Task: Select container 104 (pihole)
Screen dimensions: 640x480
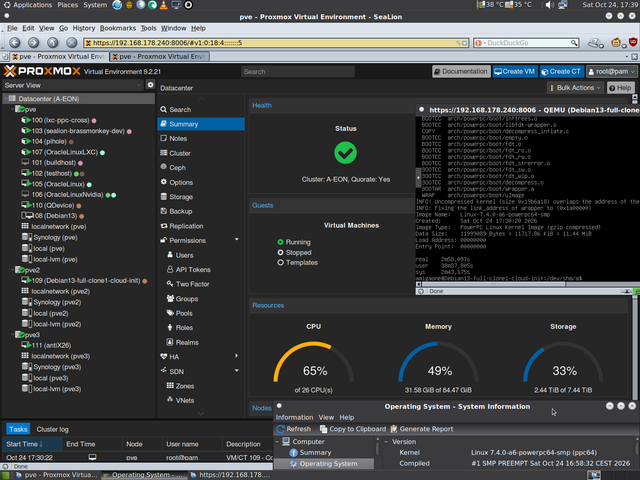Action: click(47, 141)
